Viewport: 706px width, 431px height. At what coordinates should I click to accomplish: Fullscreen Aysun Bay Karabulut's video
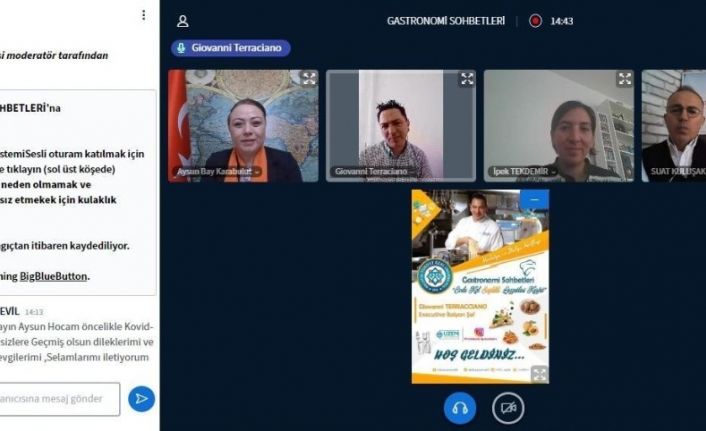[309, 79]
